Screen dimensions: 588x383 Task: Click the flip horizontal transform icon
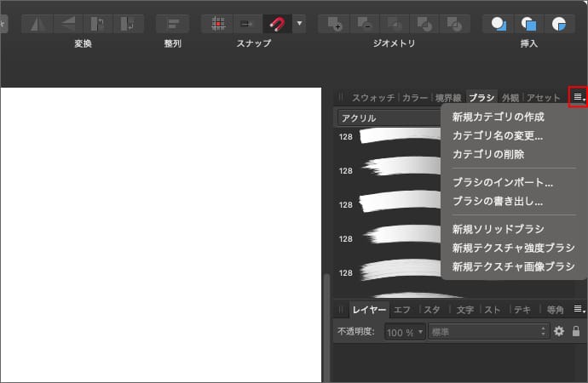[37, 24]
